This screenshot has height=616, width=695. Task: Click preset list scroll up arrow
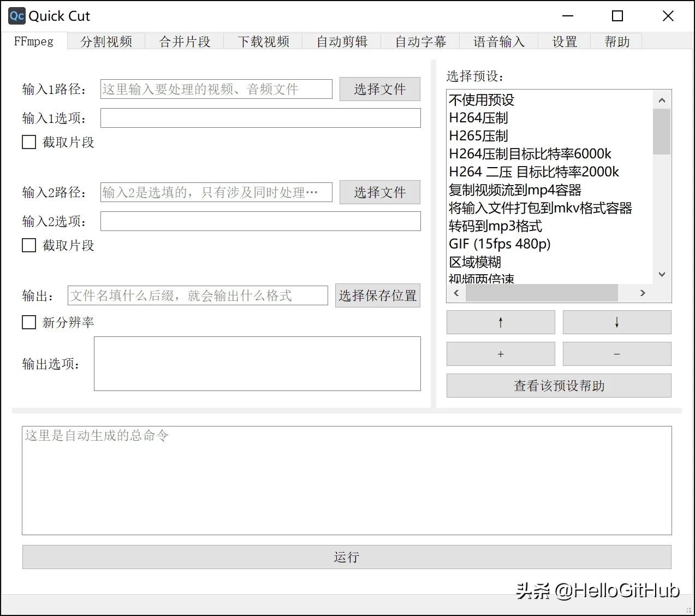tap(662, 100)
